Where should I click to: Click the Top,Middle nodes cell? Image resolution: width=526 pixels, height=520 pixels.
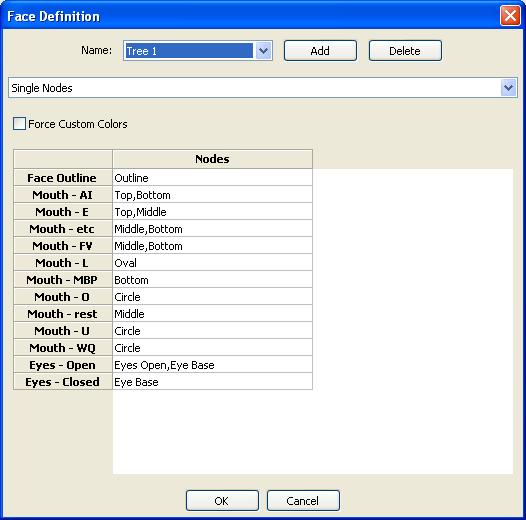pos(212,212)
